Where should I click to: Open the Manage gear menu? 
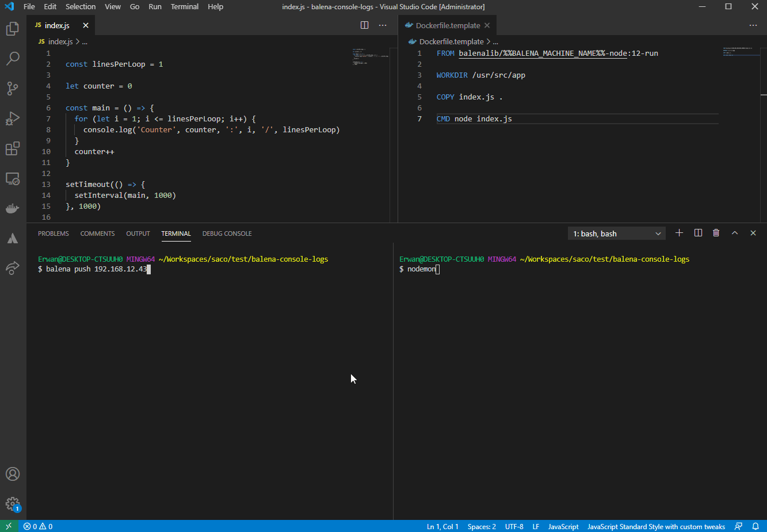(13, 504)
